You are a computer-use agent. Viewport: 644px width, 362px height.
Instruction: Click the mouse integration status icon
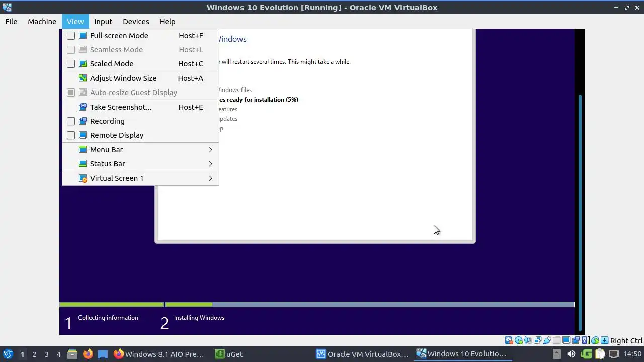595,340
